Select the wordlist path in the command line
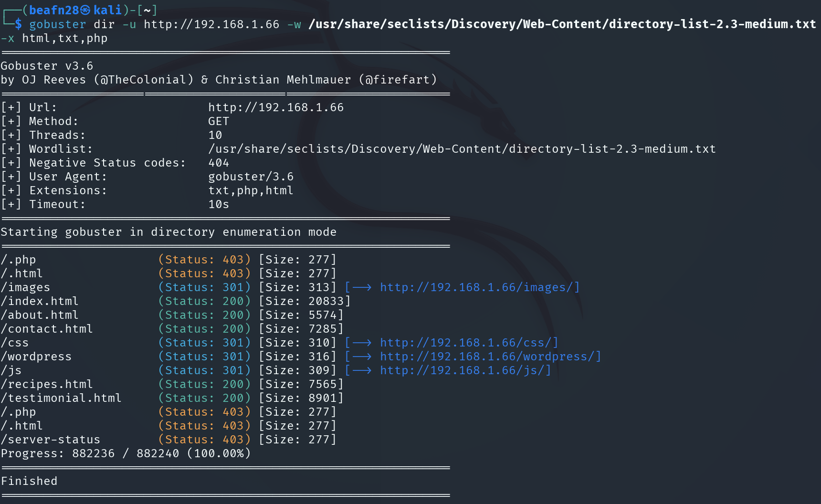 pos(562,24)
